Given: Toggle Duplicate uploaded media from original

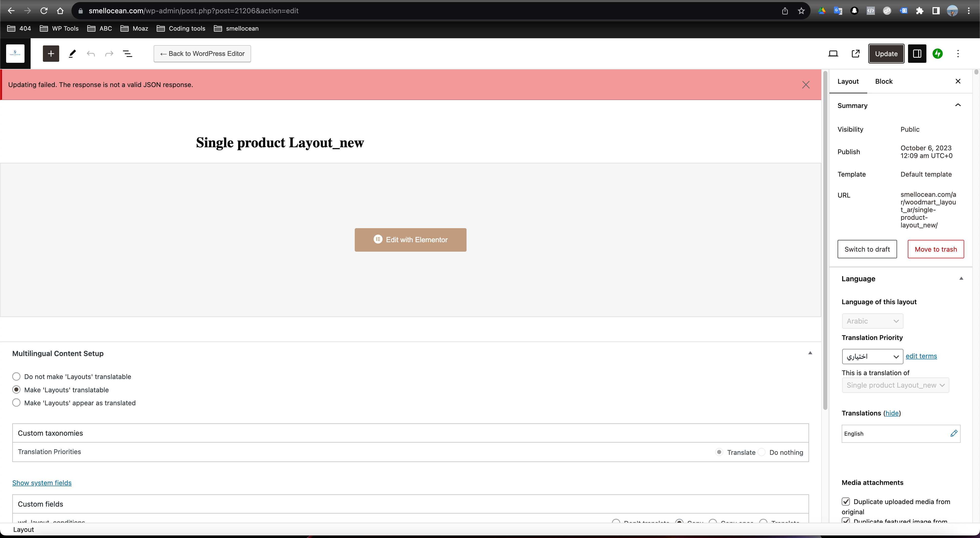Looking at the screenshot, I should click(846, 502).
